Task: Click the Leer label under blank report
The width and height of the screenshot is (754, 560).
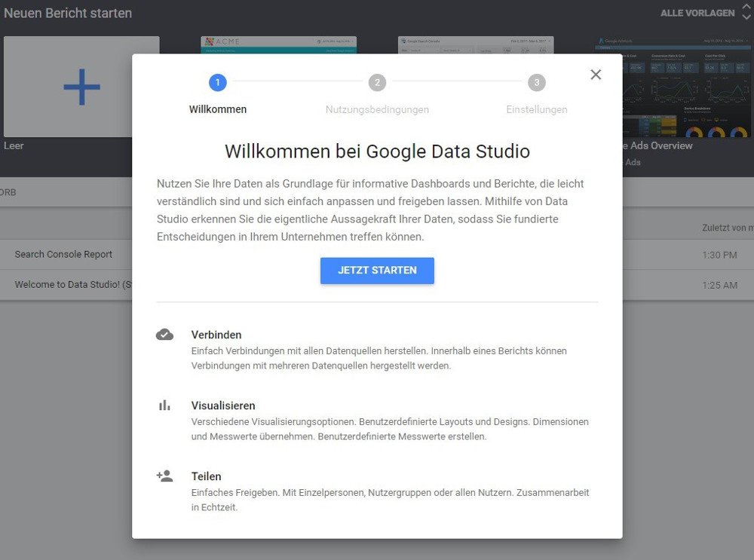Action: (x=14, y=145)
